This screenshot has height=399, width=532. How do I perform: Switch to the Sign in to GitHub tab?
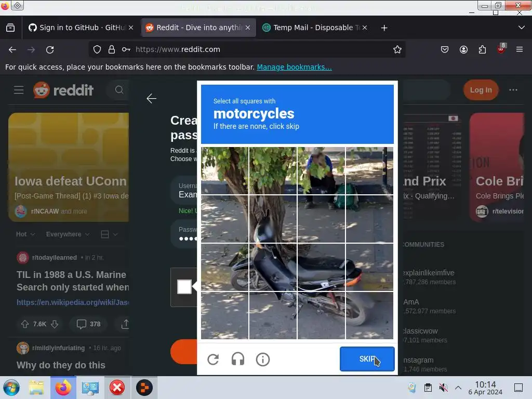77,28
